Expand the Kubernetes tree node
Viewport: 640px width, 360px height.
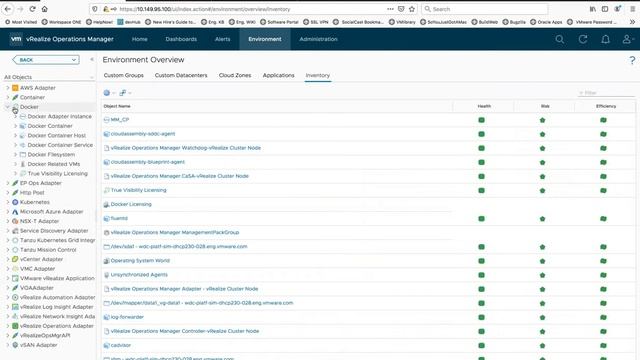point(7,202)
